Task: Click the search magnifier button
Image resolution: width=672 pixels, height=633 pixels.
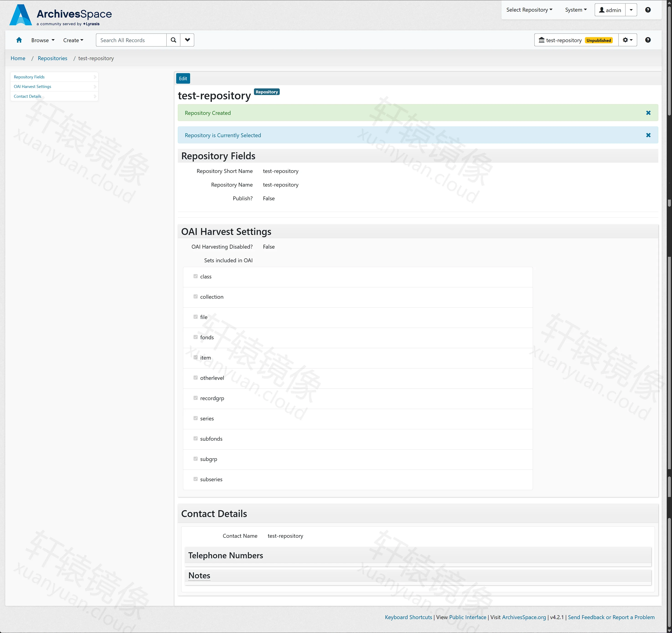Action: [x=173, y=40]
